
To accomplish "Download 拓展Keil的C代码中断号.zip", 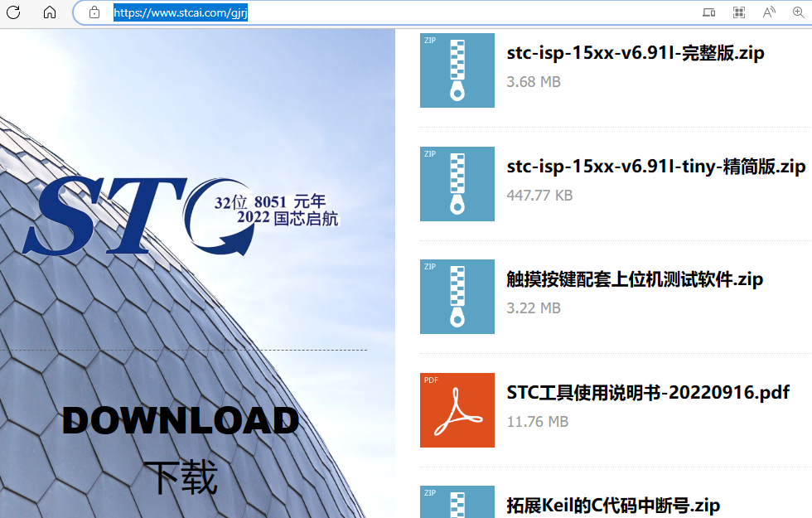I will click(x=613, y=506).
